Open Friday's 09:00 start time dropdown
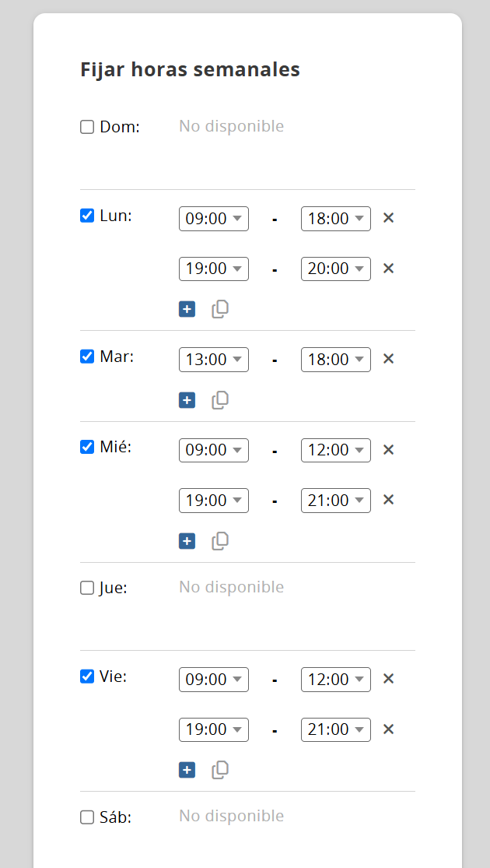Image resolution: width=490 pixels, height=868 pixels. pos(214,680)
